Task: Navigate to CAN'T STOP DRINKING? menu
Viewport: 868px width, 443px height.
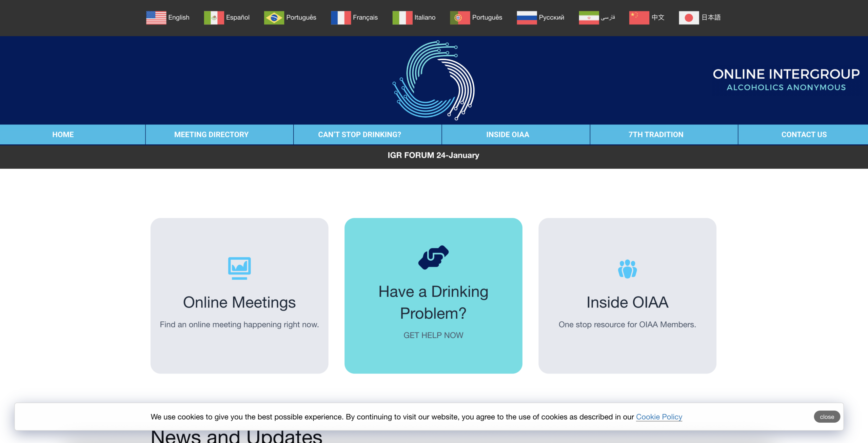Action: tap(359, 134)
